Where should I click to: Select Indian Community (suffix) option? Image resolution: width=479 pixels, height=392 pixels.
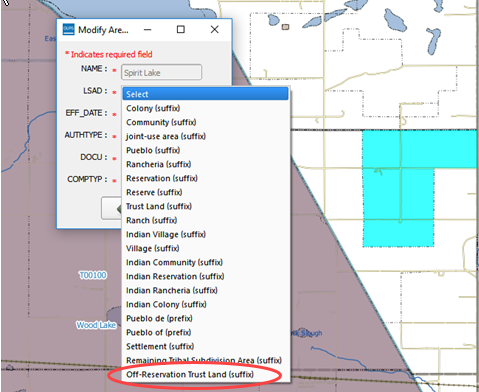click(x=205, y=262)
